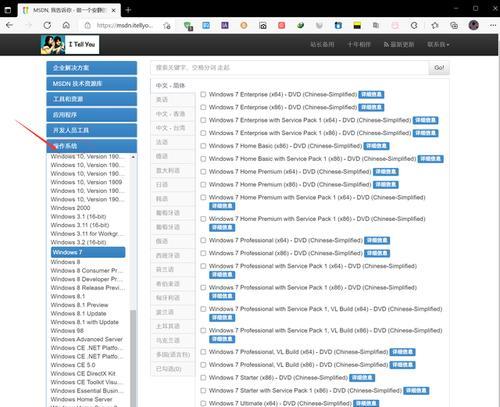Screen dimensions: 500x407
Task: Expand 开发人员工具 category panel
Action: click(92, 130)
